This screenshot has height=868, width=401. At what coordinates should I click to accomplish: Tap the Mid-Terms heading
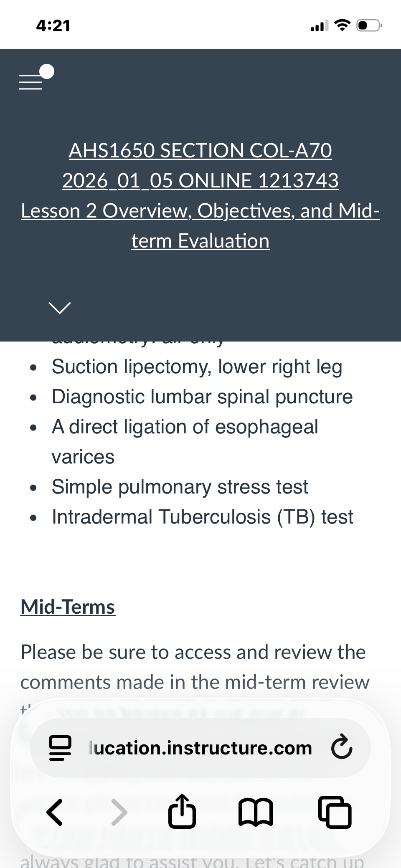tap(68, 607)
